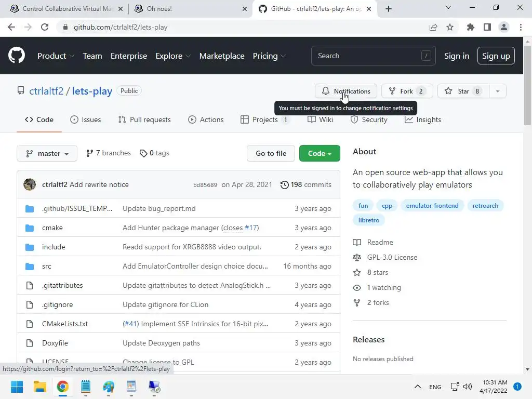
Task: Click the site lock icon in address bar
Action: click(x=65, y=27)
